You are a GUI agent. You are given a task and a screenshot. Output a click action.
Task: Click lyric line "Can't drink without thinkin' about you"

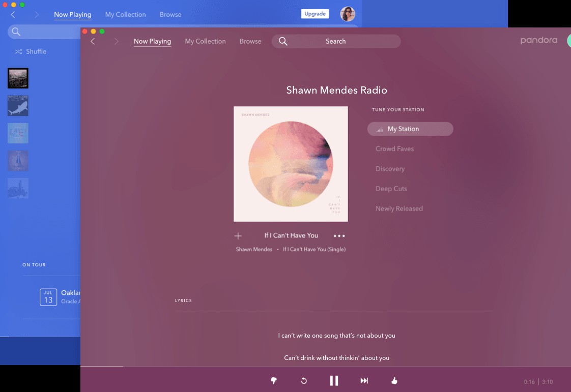(336, 358)
